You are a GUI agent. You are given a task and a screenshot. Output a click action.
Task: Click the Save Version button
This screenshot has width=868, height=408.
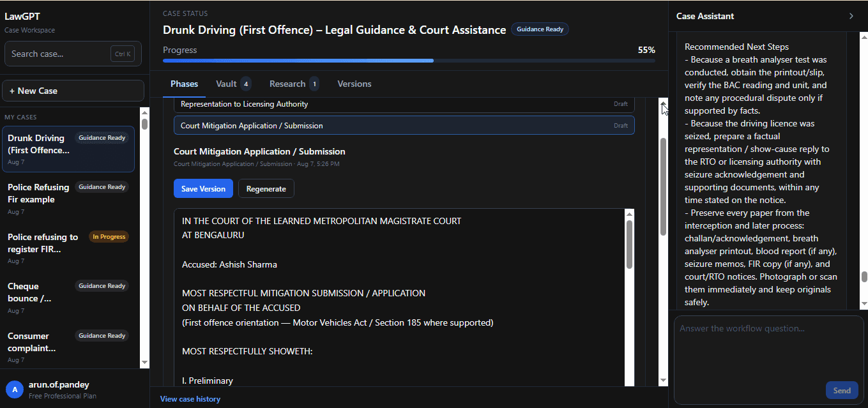(x=203, y=188)
